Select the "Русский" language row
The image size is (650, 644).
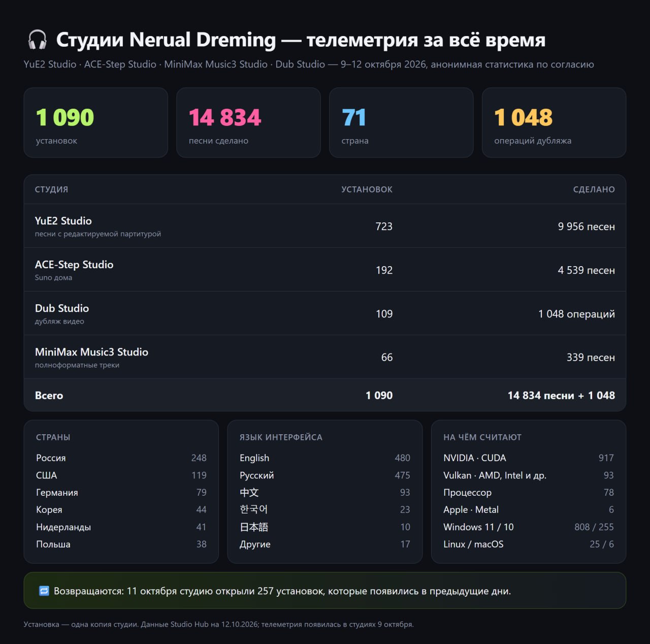[x=325, y=475]
